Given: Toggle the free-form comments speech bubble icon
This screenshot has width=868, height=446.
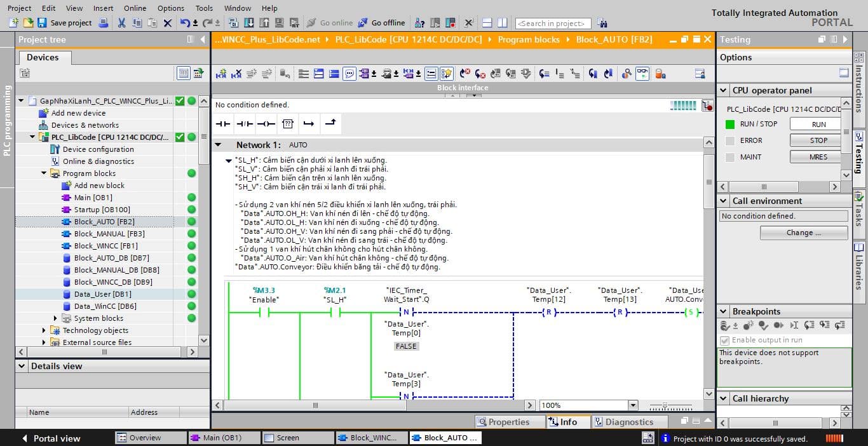Looking at the screenshot, I should coord(349,74).
